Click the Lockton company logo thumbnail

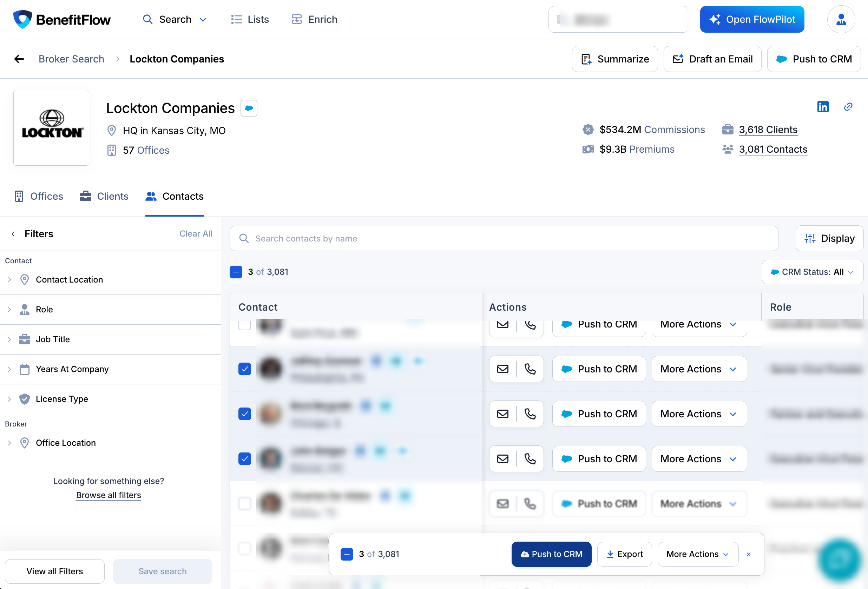[51, 128]
